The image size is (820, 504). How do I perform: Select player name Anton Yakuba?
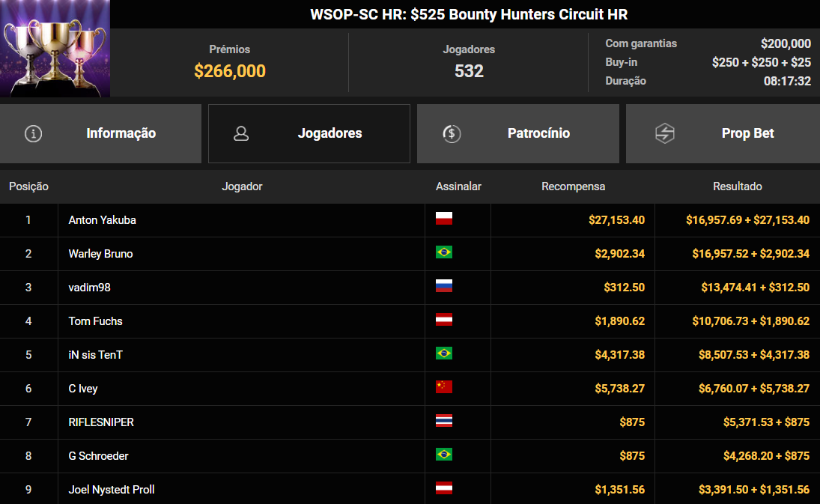pyautogui.click(x=101, y=219)
